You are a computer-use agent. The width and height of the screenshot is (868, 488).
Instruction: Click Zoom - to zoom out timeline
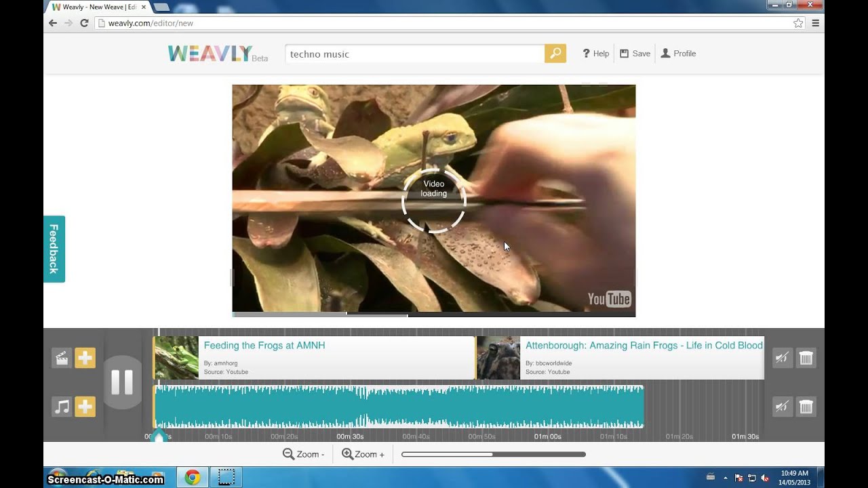pos(304,454)
